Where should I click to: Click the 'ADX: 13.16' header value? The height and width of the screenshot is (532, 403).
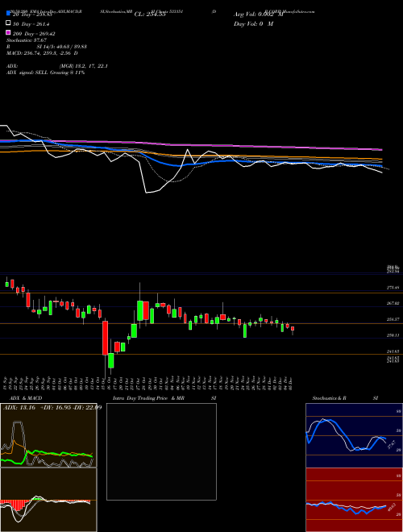tap(19, 408)
